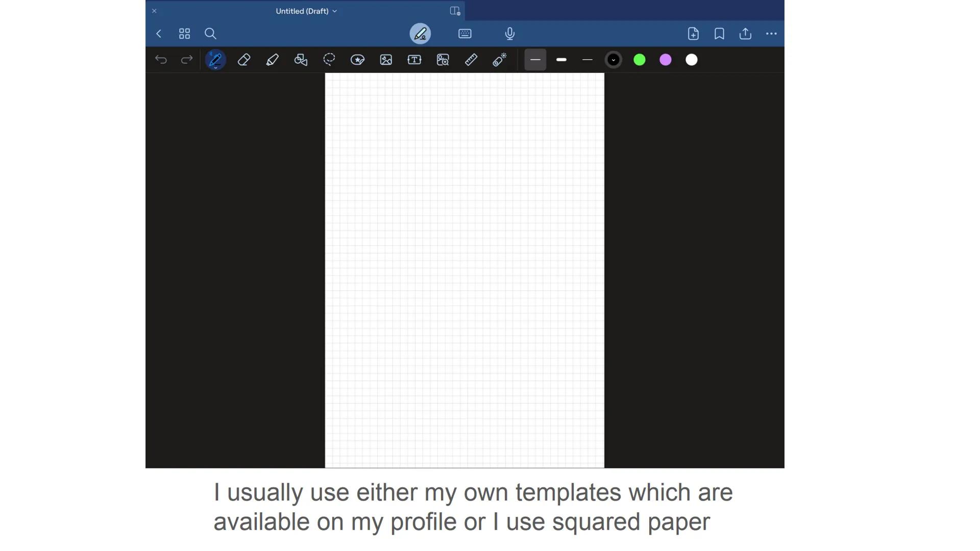Toggle the on-screen keyboard input
This screenshot has height=551, width=980.
pyautogui.click(x=464, y=34)
